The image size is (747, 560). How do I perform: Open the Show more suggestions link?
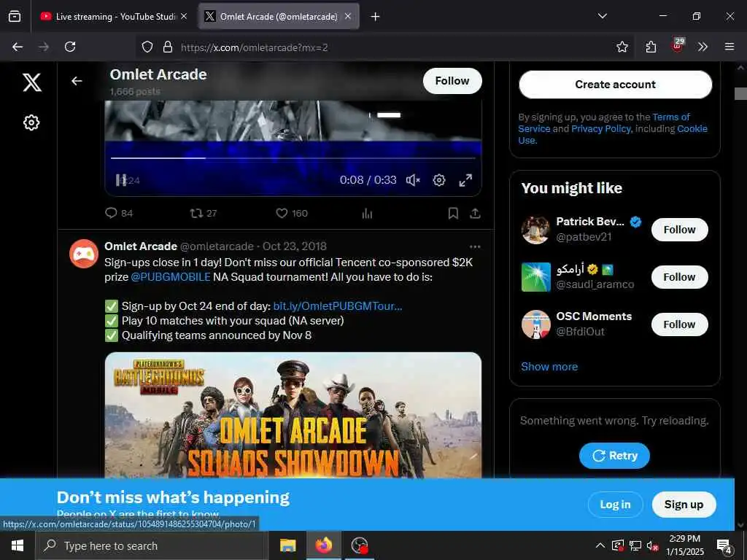tap(549, 367)
